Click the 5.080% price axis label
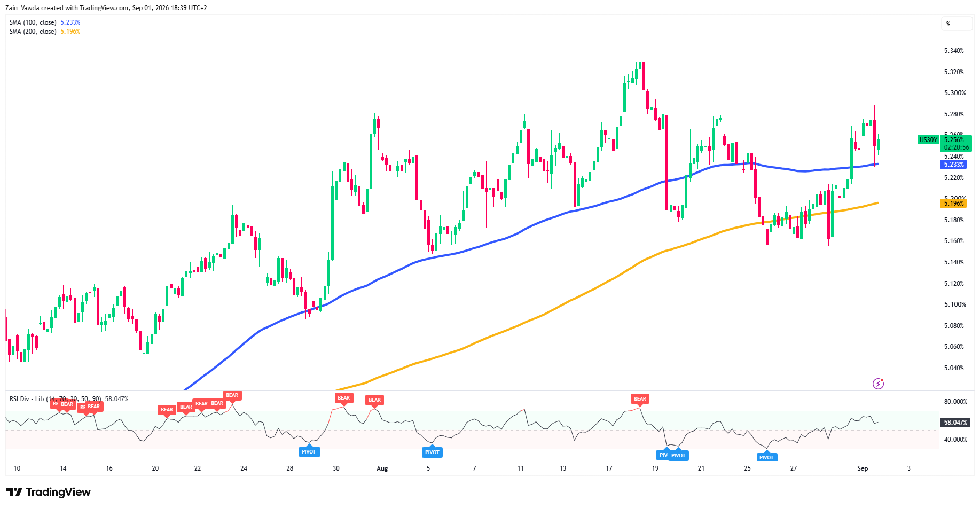Viewport: 980px width, 508px height. (954, 326)
